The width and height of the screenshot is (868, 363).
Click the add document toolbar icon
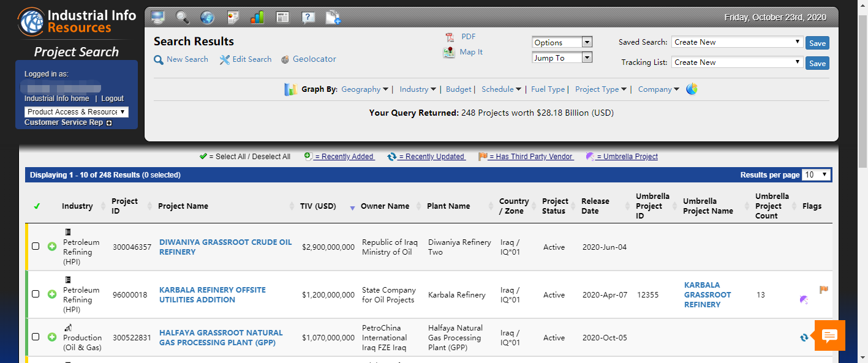333,17
